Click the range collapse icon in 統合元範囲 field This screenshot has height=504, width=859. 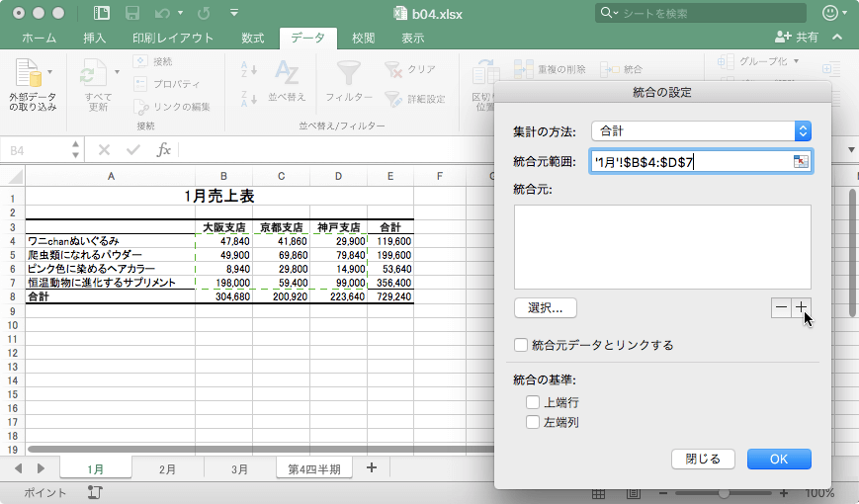(801, 162)
